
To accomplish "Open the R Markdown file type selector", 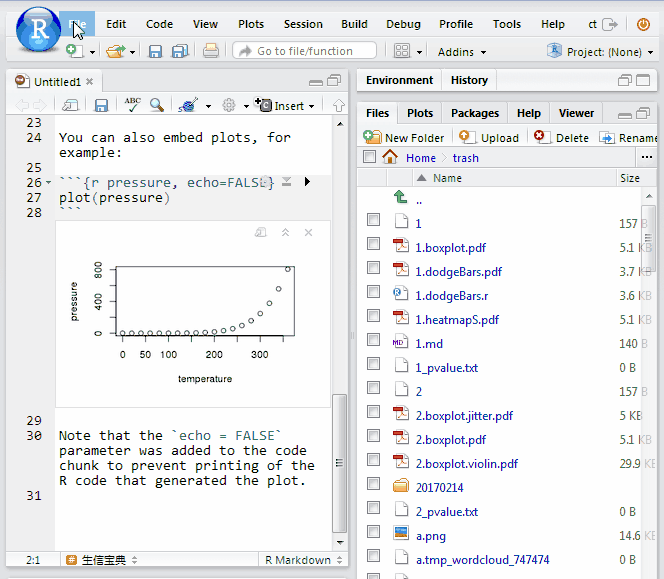I will click(x=303, y=560).
